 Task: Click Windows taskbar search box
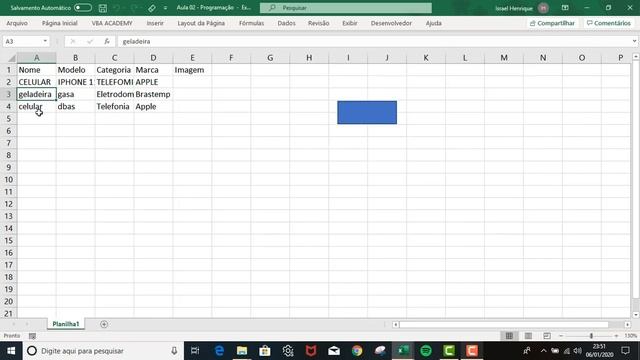pos(103,351)
